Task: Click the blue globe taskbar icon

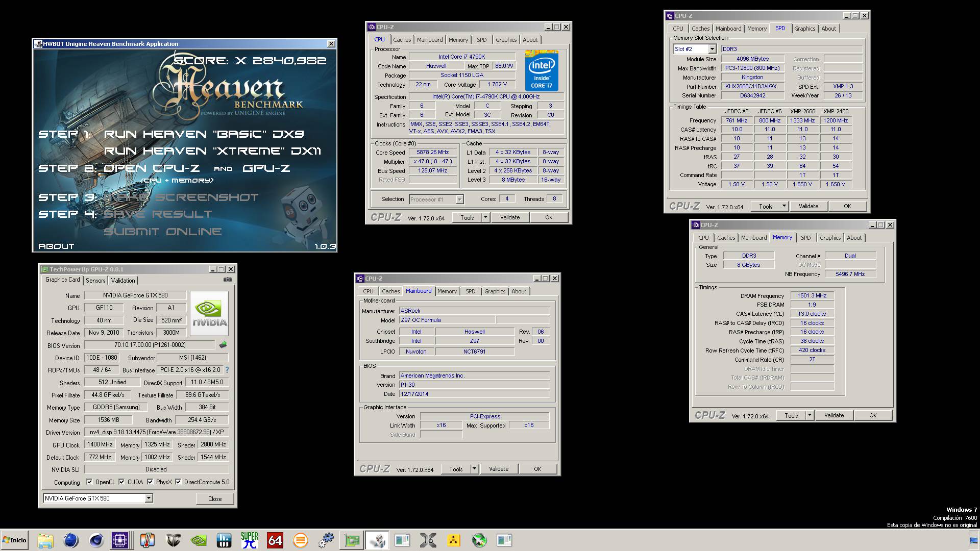Action: (71, 540)
